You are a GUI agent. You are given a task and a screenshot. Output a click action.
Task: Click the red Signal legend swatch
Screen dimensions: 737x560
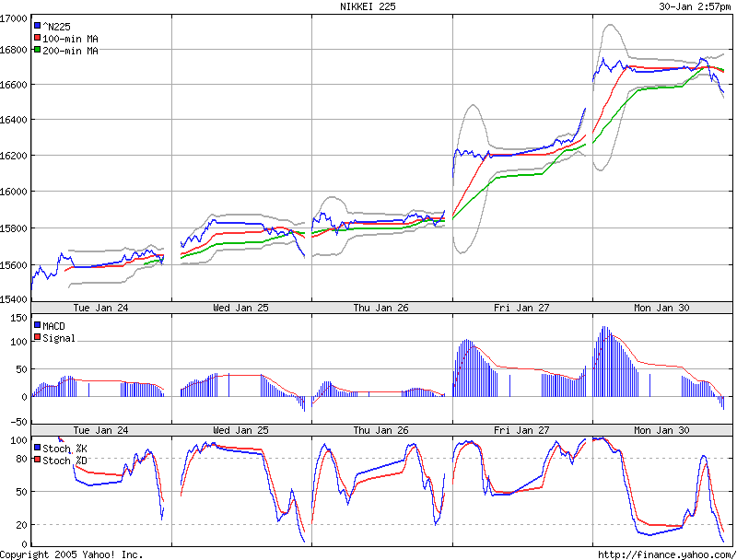(37, 337)
